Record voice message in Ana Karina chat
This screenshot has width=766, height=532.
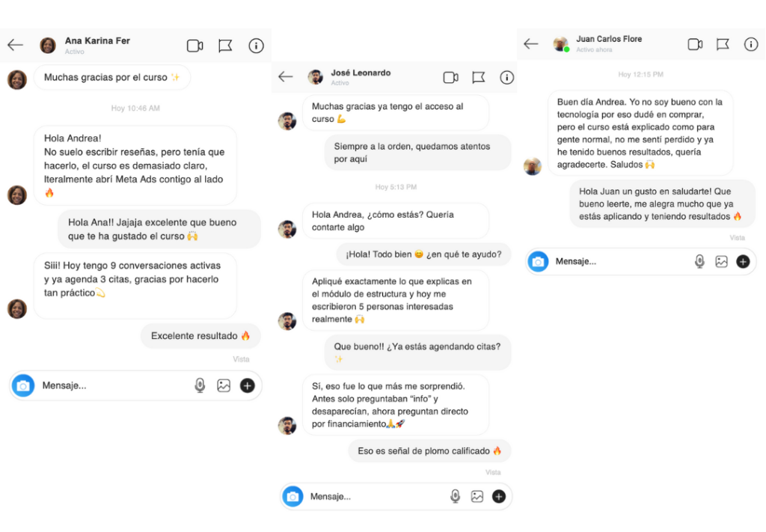(200, 385)
